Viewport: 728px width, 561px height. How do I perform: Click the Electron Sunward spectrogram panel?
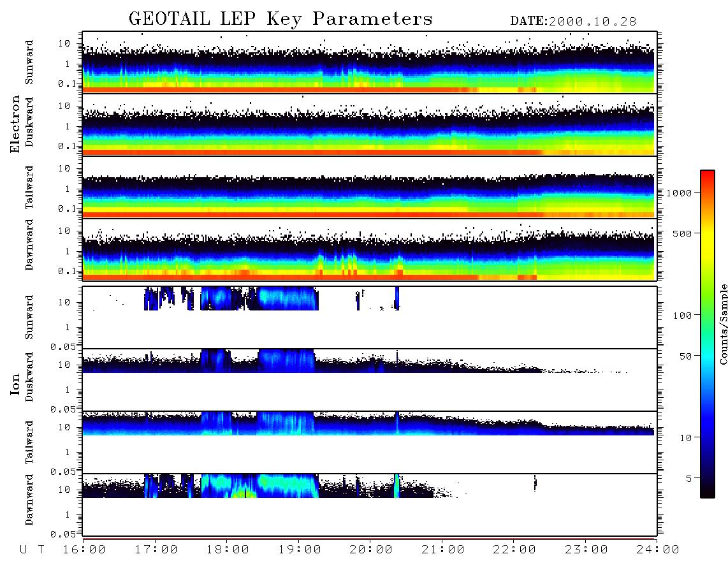(370, 62)
